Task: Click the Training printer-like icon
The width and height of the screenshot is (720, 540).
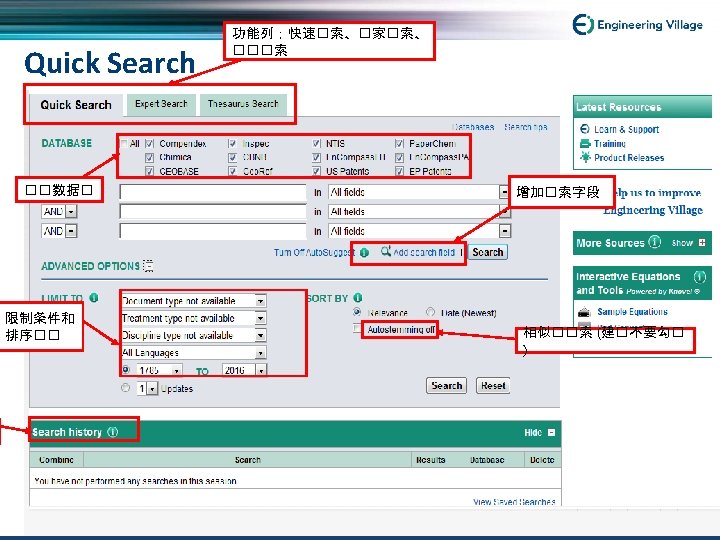Action: (585, 143)
